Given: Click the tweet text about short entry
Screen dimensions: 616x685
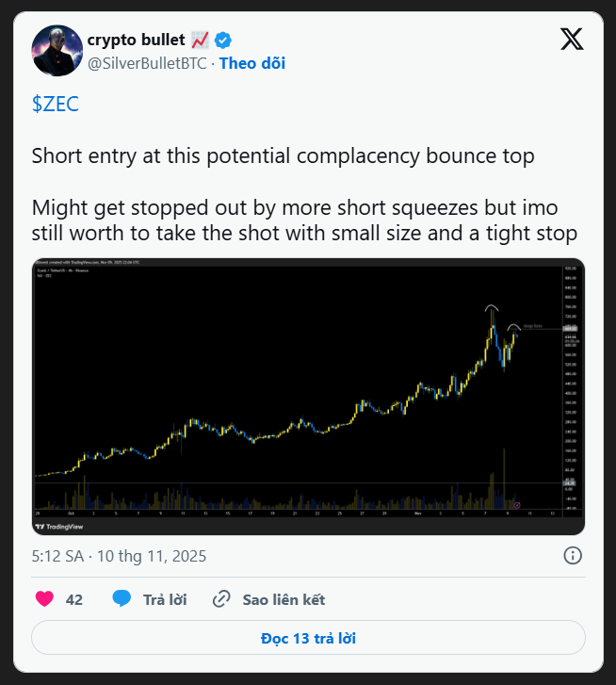Looking at the screenshot, I should (283, 156).
